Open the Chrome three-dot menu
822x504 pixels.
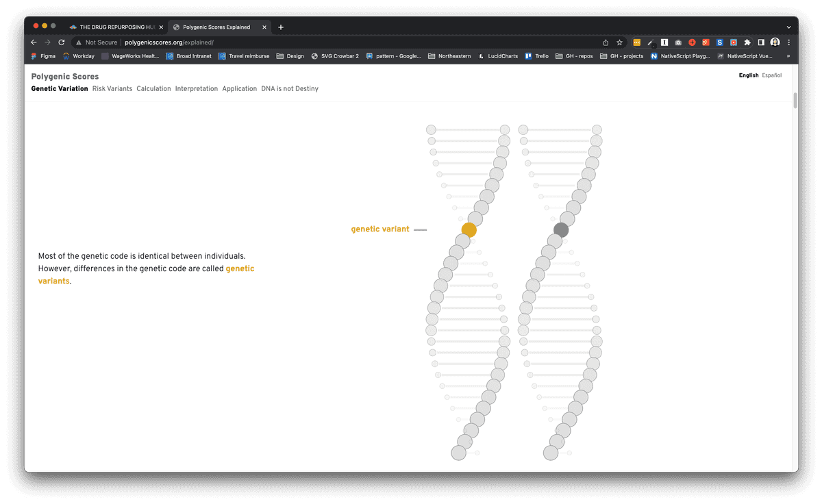click(788, 42)
